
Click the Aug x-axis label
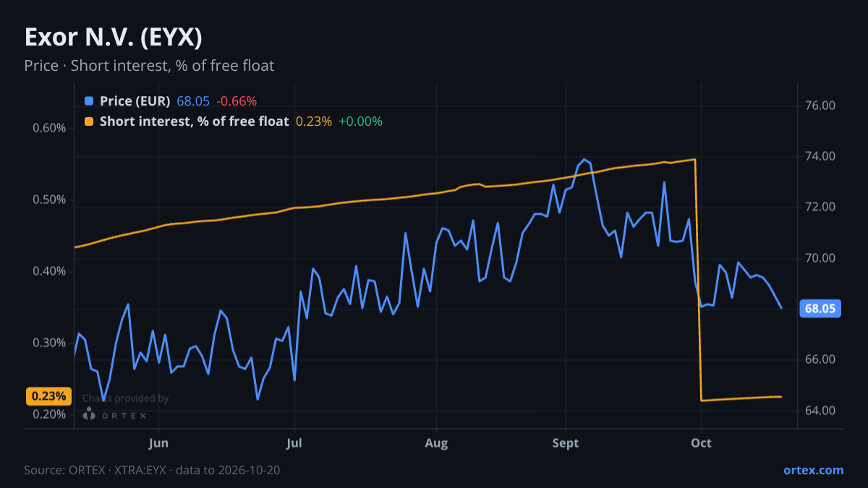[436, 442]
